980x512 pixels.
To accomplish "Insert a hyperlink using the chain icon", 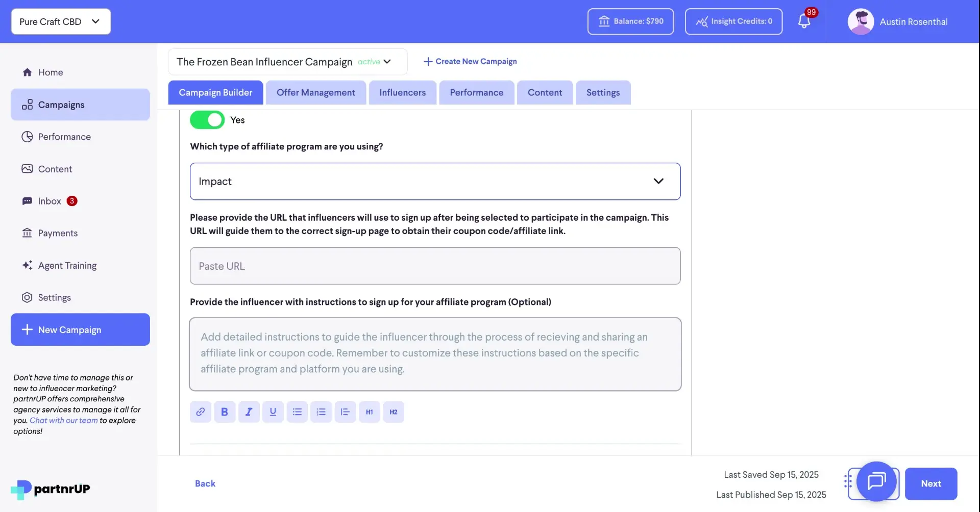I will click(x=201, y=412).
